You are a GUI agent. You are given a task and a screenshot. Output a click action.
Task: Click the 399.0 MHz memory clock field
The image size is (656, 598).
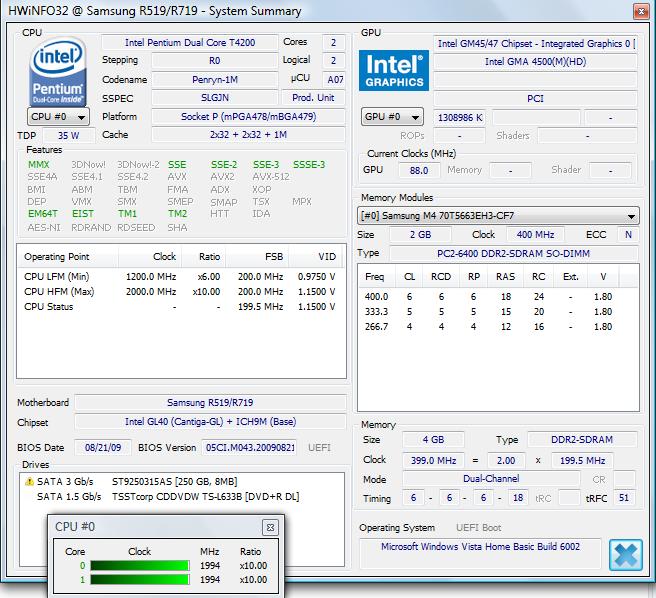click(433, 460)
